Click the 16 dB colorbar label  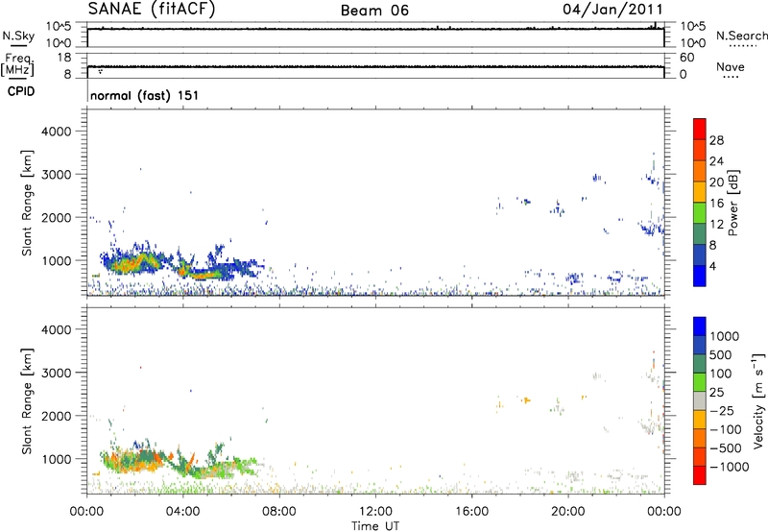(x=716, y=204)
